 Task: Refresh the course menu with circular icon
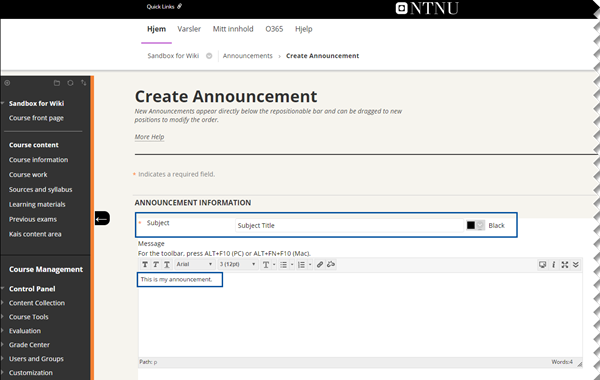[70, 83]
